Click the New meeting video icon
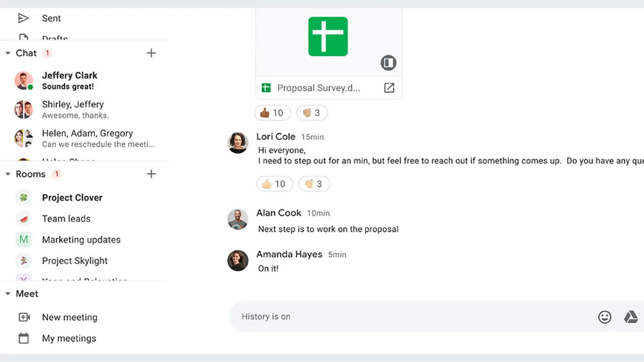This screenshot has width=644, height=362. click(x=24, y=317)
